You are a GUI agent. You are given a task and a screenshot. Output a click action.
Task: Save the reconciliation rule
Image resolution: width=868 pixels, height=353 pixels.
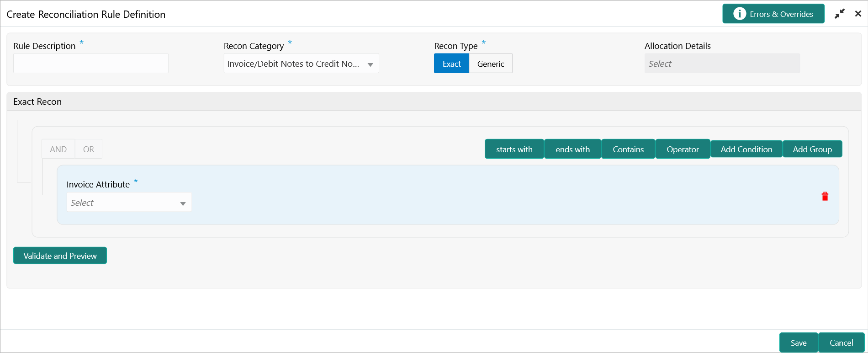point(799,342)
